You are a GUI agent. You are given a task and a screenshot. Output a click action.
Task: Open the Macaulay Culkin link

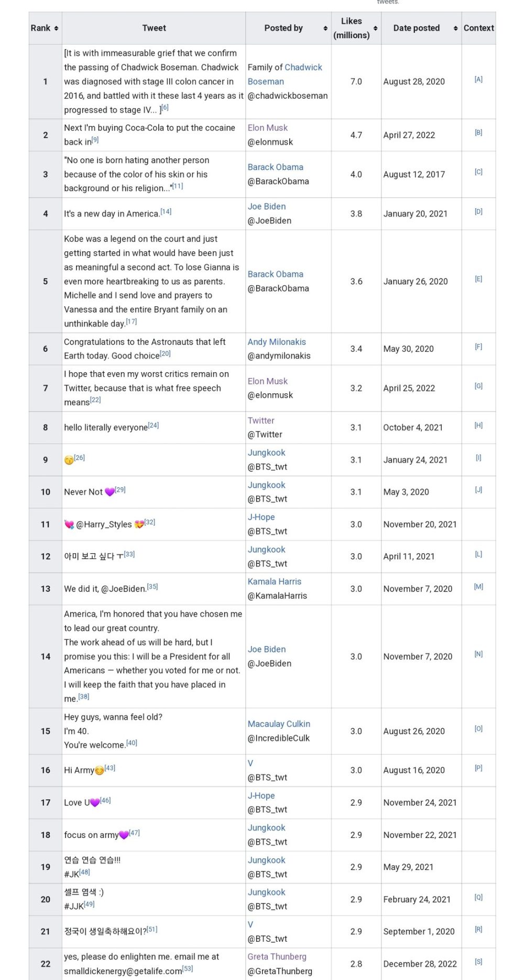click(279, 724)
